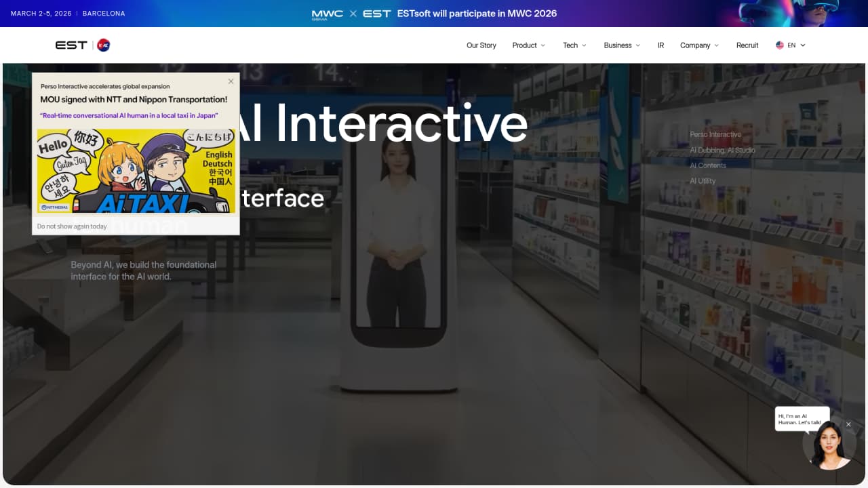The image size is (868, 488).
Task: Click the red circular badge beside EST logo
Action: click(104, 45)
